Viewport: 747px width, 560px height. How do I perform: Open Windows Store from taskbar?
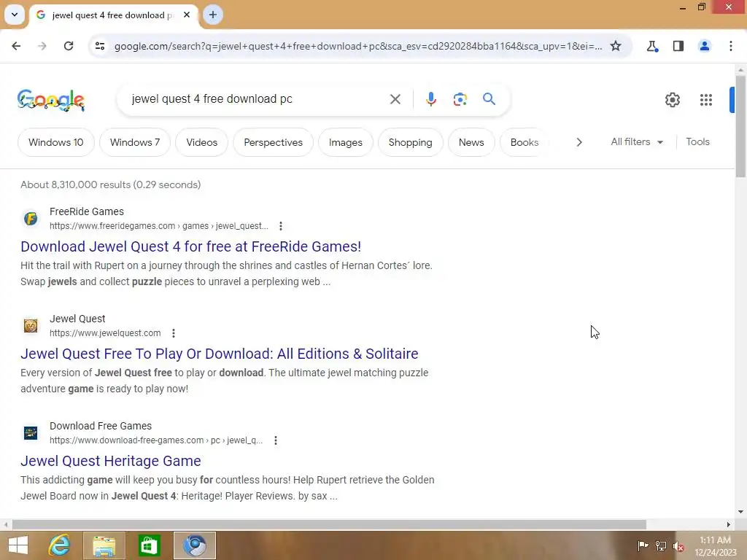[x=149, y=545]
